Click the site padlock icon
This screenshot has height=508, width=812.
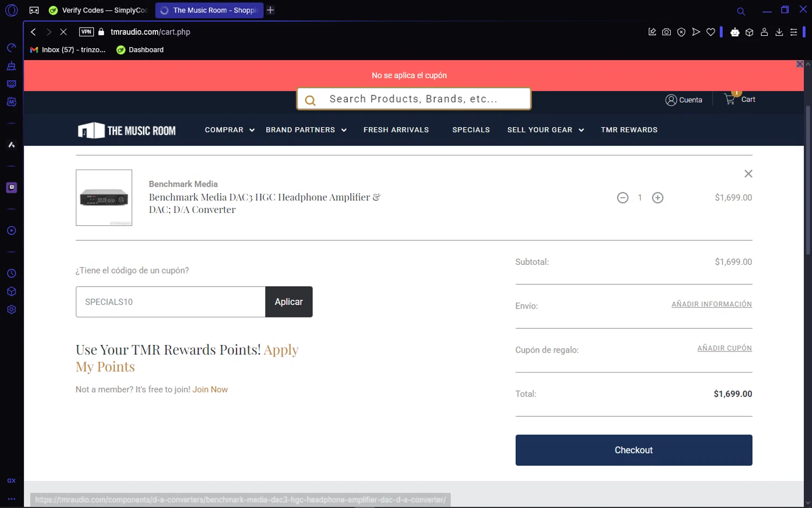pyautogui.click(x=101, y=32)
